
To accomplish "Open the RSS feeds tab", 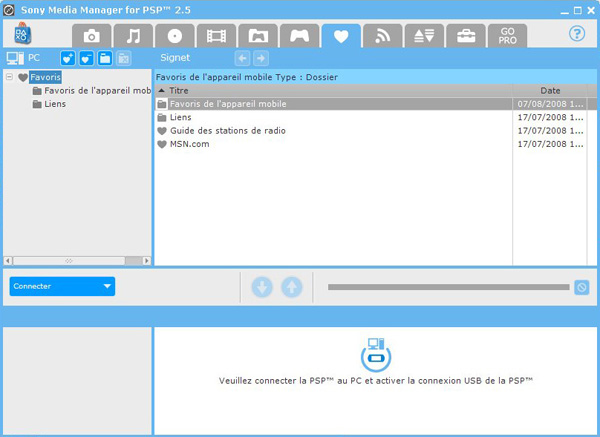I will 383,36.
